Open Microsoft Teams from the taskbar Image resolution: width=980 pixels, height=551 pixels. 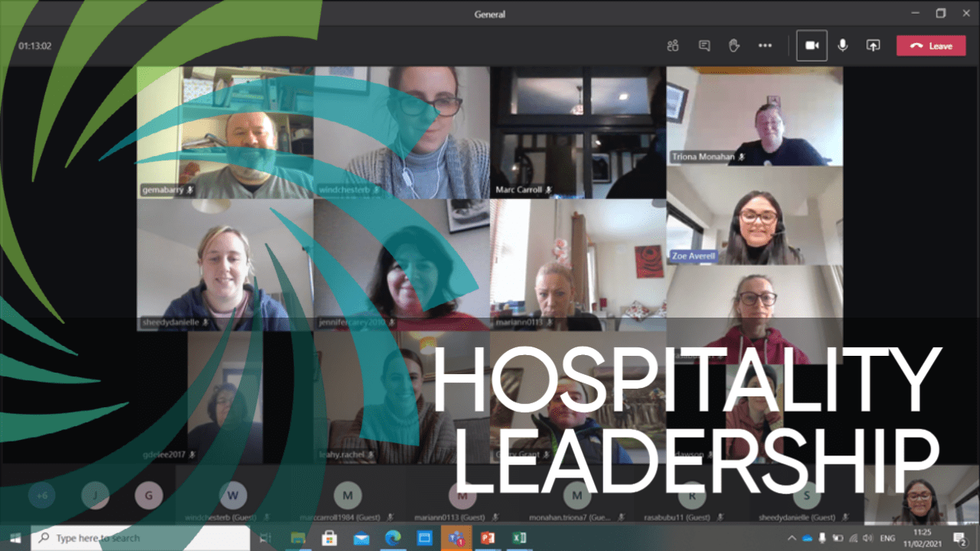(456, 538)
